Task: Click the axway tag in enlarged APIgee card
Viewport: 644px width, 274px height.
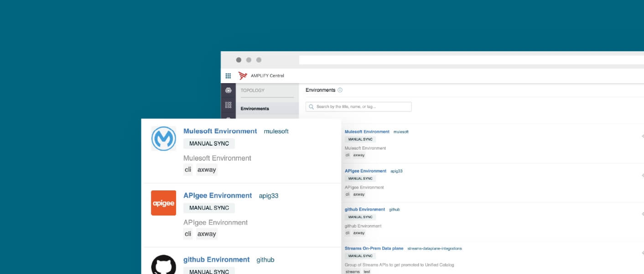Action: (x=207, y=234)
